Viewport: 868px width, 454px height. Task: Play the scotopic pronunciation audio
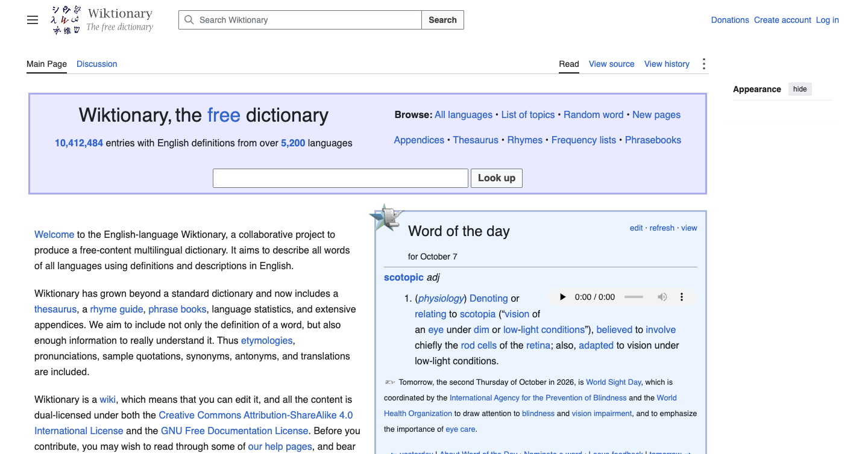pos(562,297)
